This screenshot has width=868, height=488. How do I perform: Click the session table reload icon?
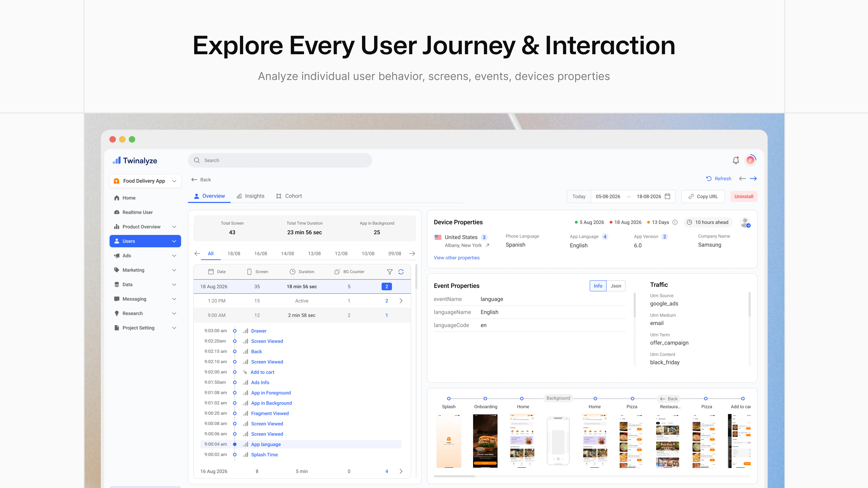pyautogui.click(x=401, y=272)
